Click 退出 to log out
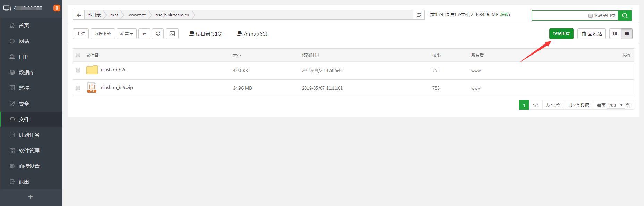This screenshot has height=206, width=644. [x=31, y=182]
